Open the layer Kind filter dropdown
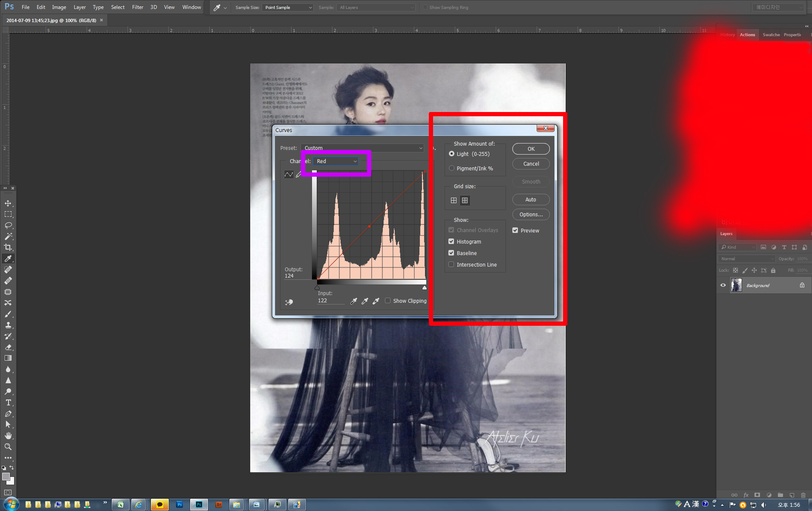The image size is (812, 511). pos(737,247)
